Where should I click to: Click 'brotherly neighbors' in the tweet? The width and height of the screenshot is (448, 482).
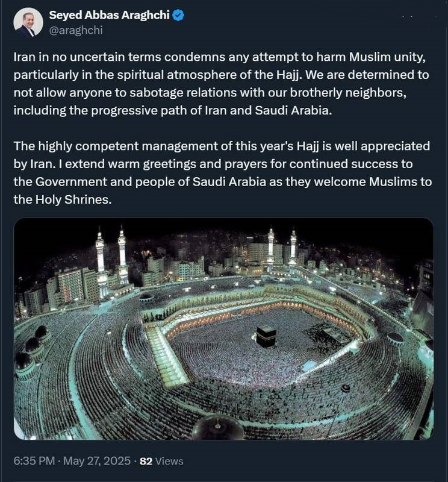[x=348, y=93]
